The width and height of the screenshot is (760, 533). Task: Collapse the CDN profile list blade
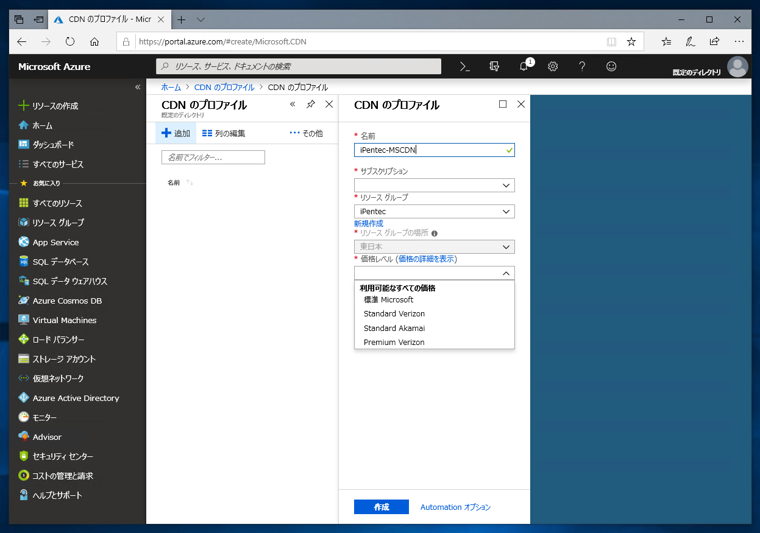(292, 104)
